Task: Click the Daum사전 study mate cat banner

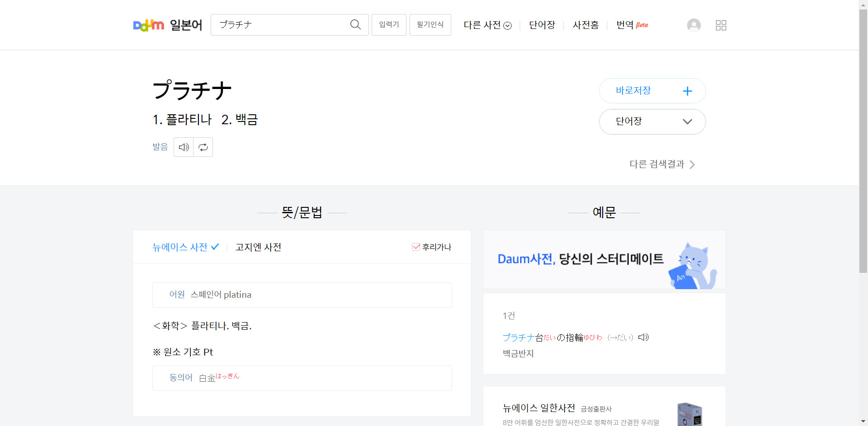Action: pyautogui.click(x=604, y=260)
